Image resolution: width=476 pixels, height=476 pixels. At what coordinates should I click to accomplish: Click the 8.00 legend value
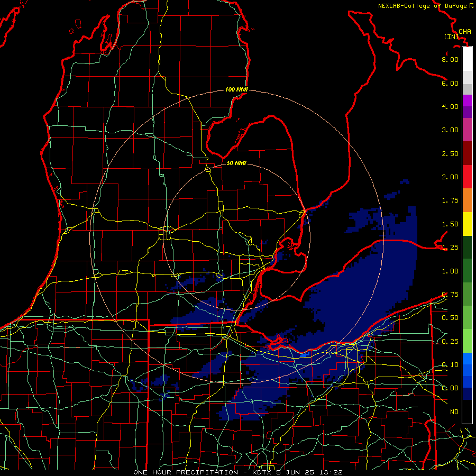(x=450, y=59)
